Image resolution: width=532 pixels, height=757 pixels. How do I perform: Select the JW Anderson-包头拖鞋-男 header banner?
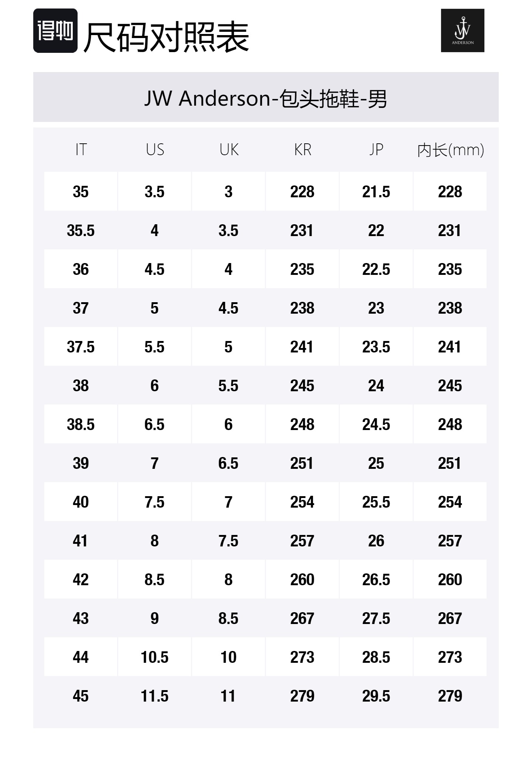pyautogui.click(x=266, y=98)
